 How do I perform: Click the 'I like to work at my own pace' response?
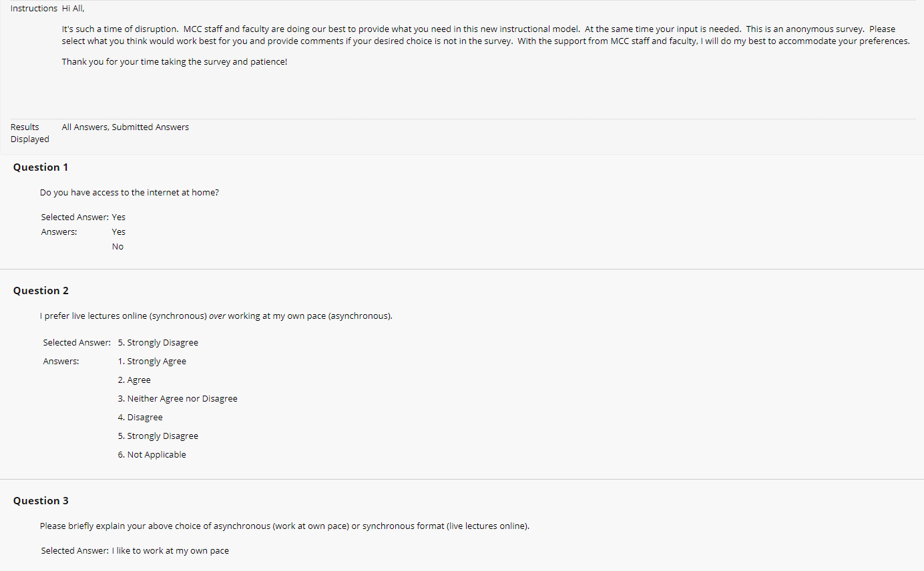click(x=170, y=551)
